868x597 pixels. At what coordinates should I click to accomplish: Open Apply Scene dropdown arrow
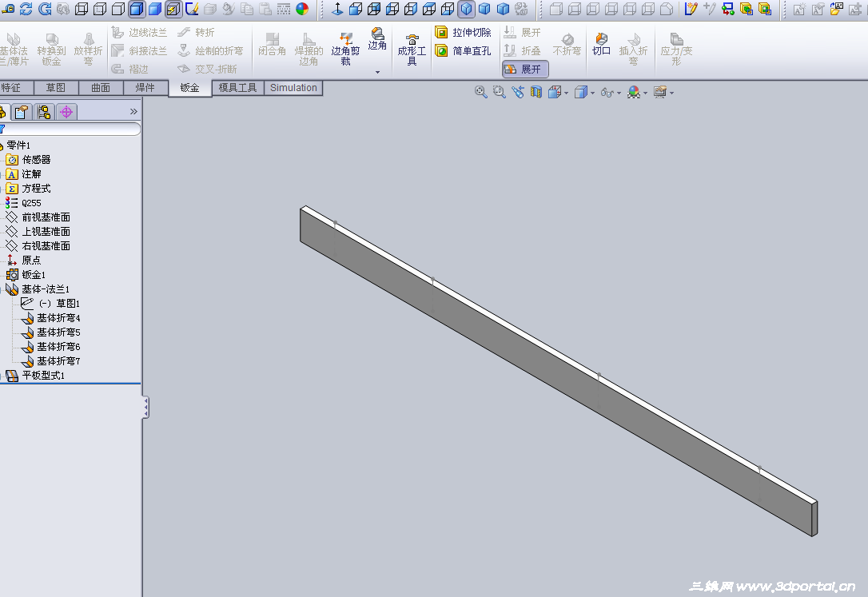(x=646, y=93)
